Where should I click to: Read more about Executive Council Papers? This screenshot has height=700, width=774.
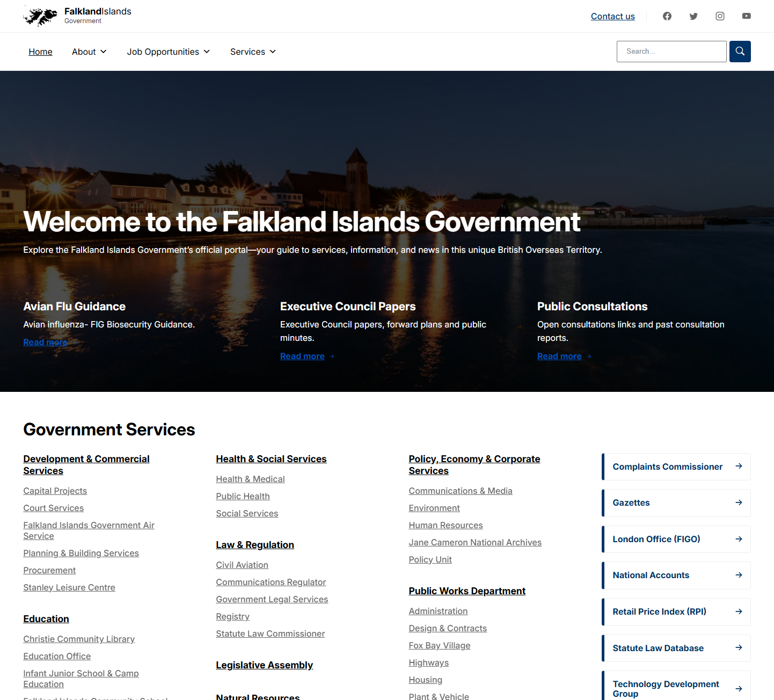coord(302,356)
